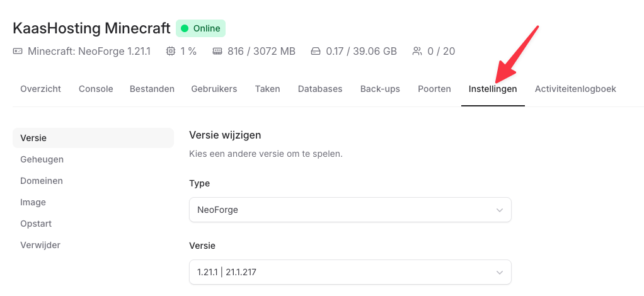The image size is (644, 296).
Task: Expand the Versie dropdown showing 1.21.1
Action: point(350,272)
